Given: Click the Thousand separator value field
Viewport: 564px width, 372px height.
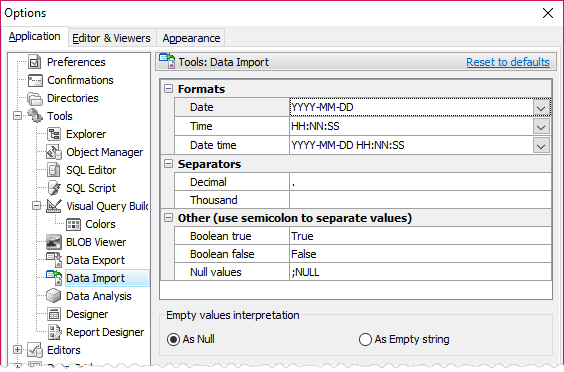Looking at the screenshot, I should pos(420,200).
